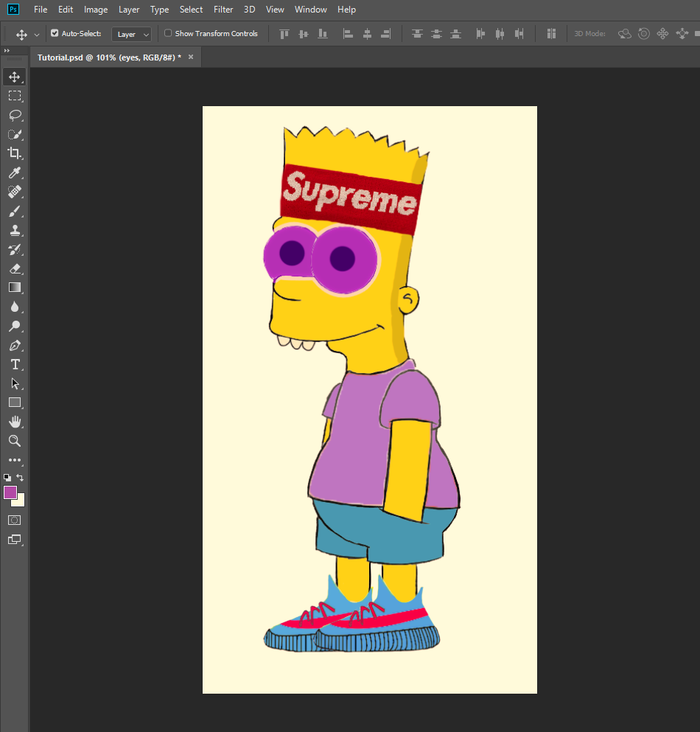Image resolution: width=700 pixels, height=732 pixels.
Task: Select the Zoom magnifier tool
Action: pos(14,441)
